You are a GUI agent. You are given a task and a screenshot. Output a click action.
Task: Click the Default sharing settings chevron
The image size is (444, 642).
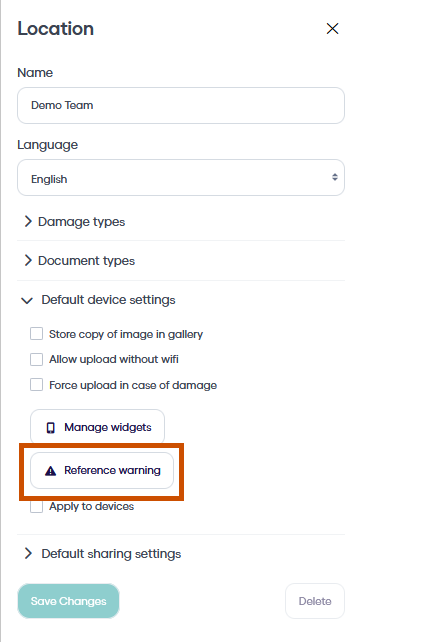point(28,554)
